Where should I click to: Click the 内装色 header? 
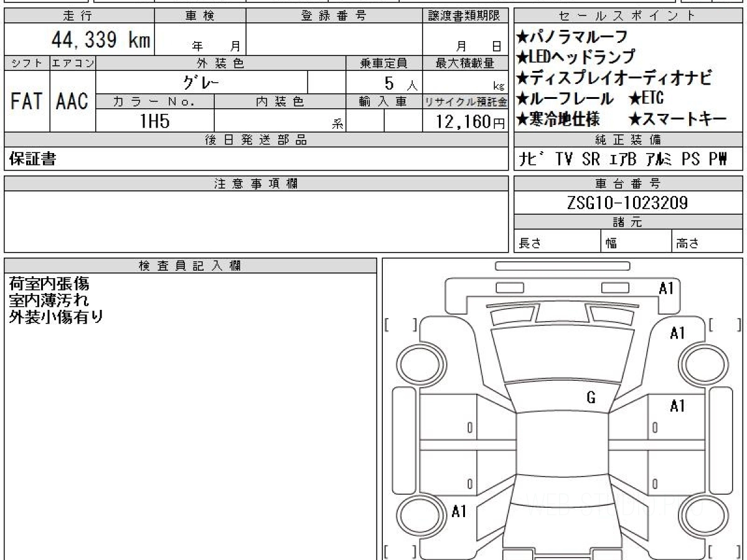[280, 101]
